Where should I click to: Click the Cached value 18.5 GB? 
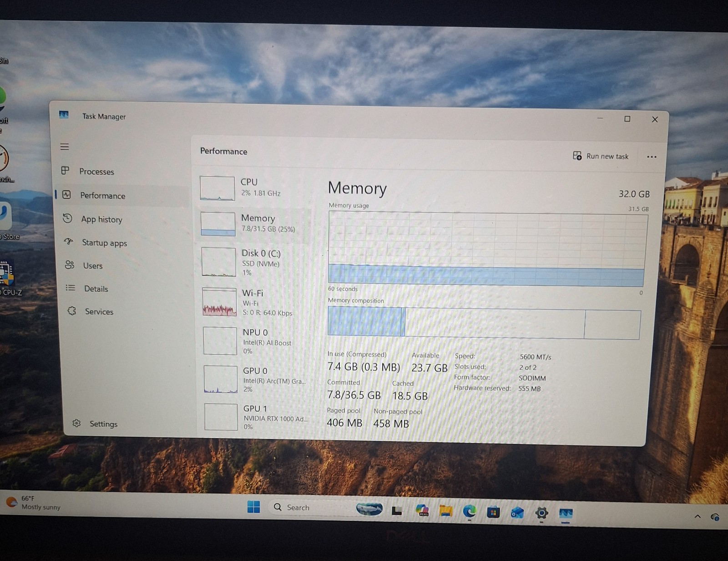click(410, 396)
